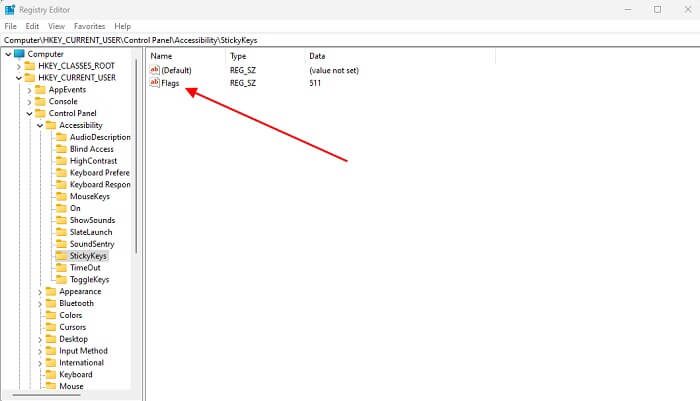This screenshot has height=401, width=700.
Task: Click the Console folder icon
Action: (x=40, y=101)
